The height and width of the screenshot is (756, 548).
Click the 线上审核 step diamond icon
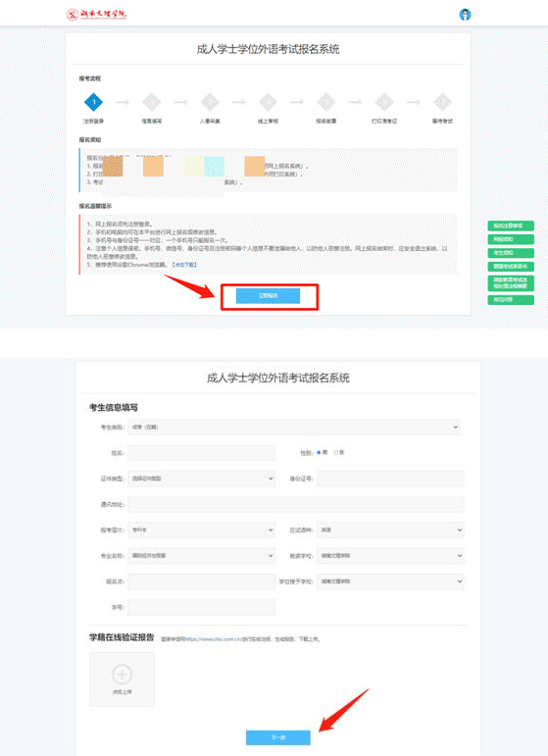(x=268, y=102)
